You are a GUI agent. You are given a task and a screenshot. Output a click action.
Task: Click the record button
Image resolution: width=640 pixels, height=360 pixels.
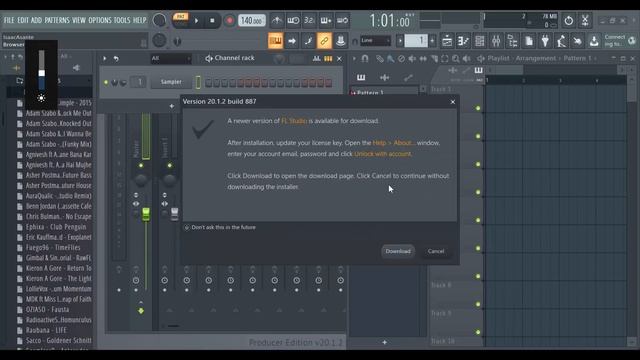pos(229,20)
